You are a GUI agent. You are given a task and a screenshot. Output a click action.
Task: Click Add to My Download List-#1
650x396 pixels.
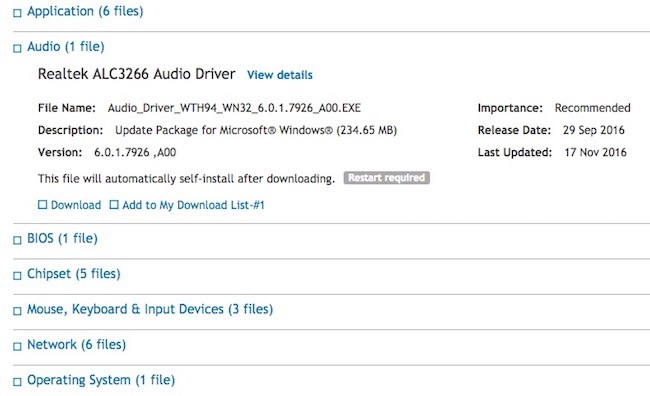[193, 205]
